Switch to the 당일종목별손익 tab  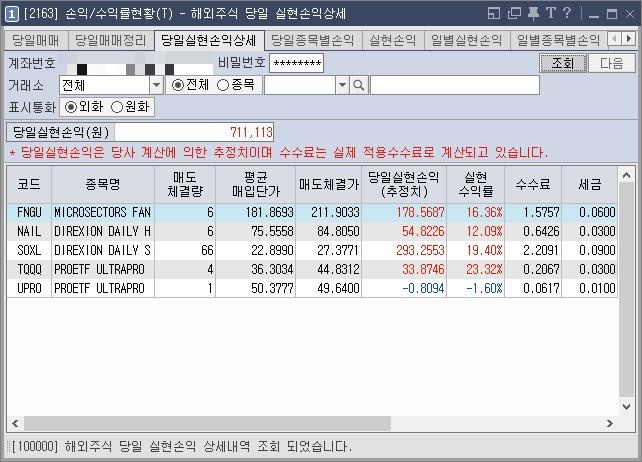click(x=313, y=41)
